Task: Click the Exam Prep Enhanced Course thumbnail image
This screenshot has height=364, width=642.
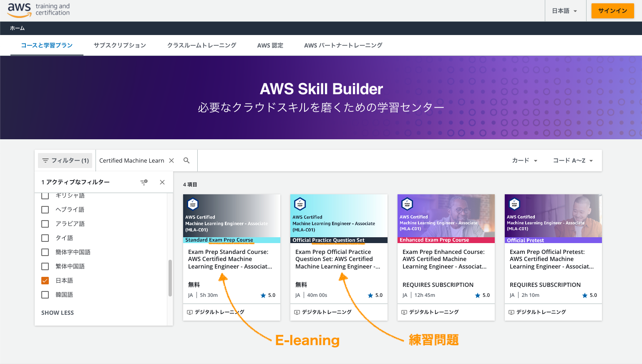Action: point(446,217)
